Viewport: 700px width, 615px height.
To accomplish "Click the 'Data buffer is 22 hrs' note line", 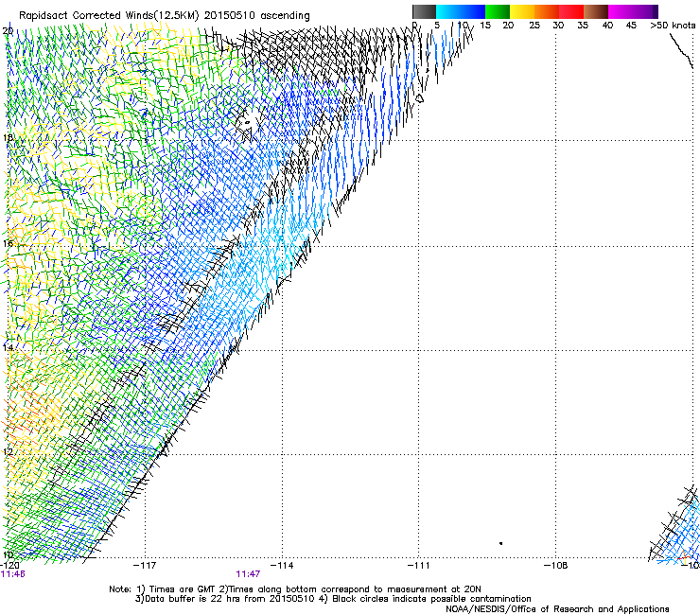I will tap(333, 599).
